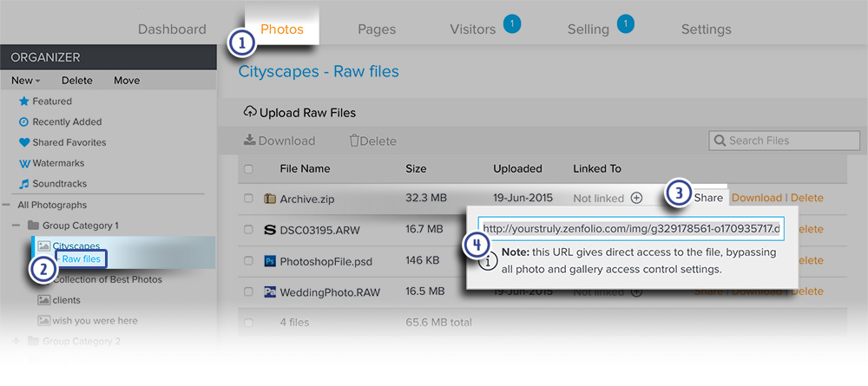This screenshot has height=386, width=868.
Task: Click the Featured star icon
Action: point(23,101)
